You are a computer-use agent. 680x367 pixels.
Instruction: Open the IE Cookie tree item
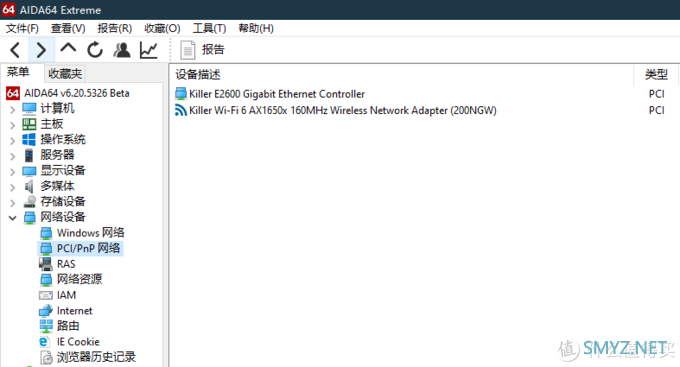pyautogui.click(x=78, y=342)
